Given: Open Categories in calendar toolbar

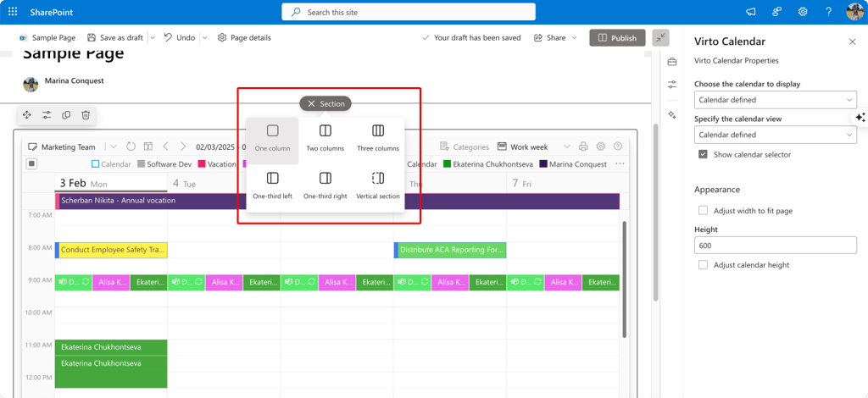Looking at the screenshot, I should pos(465,146).
